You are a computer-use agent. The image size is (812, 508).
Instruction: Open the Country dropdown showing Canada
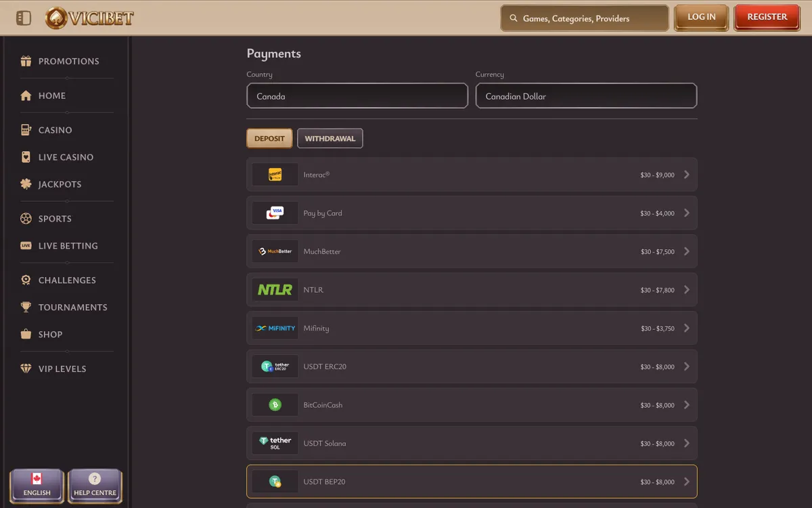(x=357, y=96)
